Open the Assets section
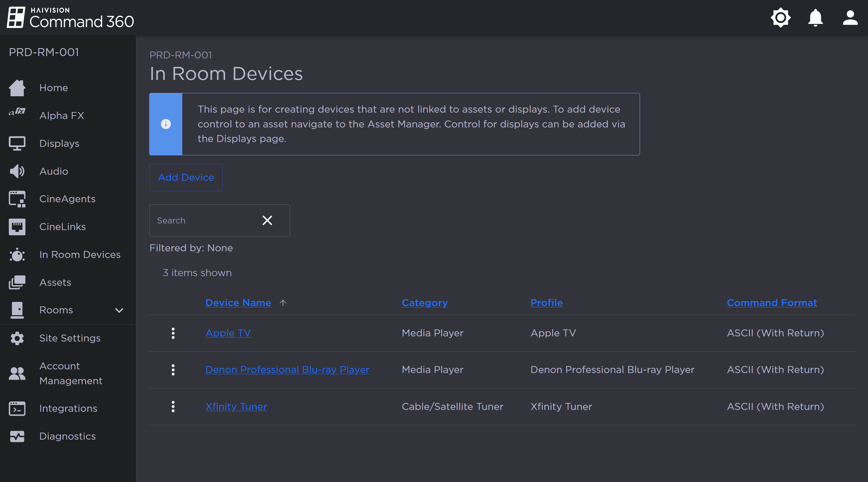The width and height of the screenshot is (868, 482). [x=55, y=282]
